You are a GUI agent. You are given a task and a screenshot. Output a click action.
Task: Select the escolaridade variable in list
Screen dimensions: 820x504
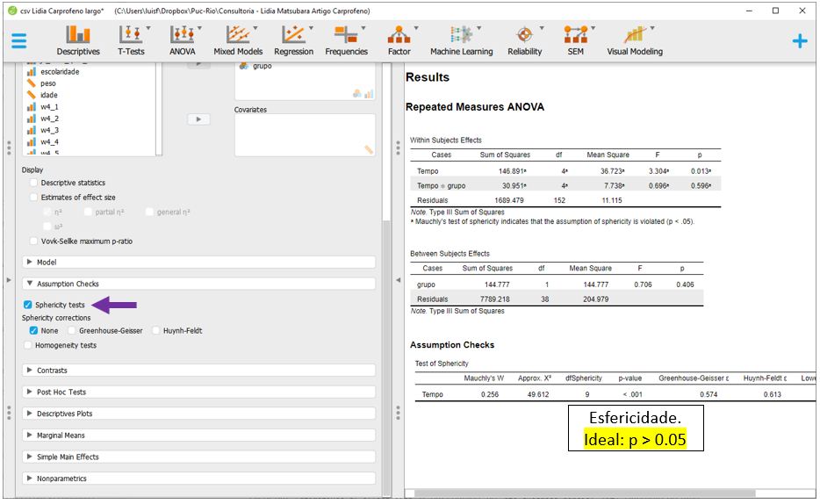[60, 72]
